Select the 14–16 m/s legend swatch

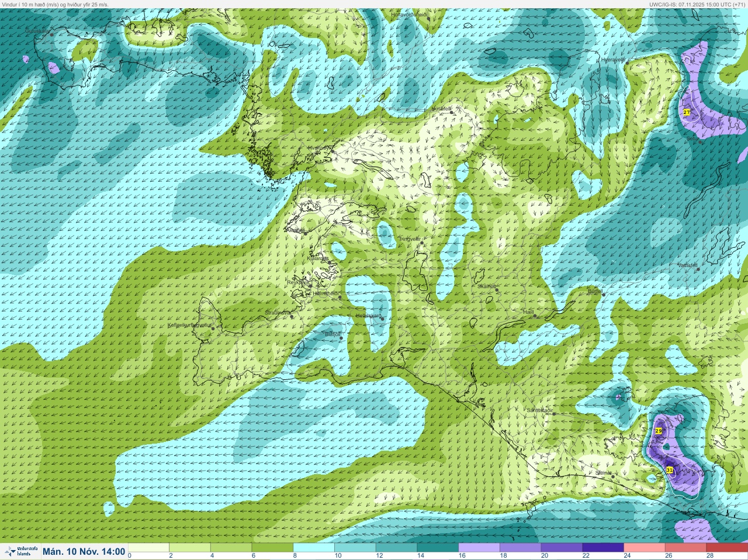coord(438,548)
